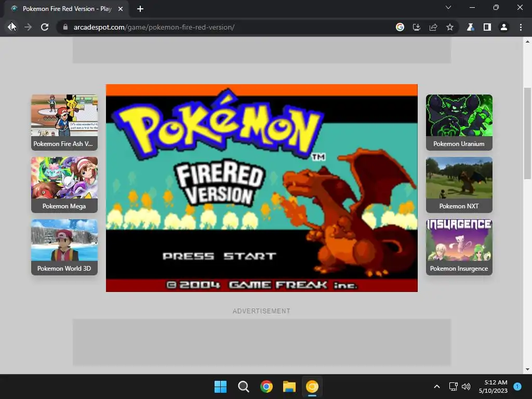Click the Pokemon World 3D label
The height and width of the screenshot is (399, 532).
click(64, 269)
